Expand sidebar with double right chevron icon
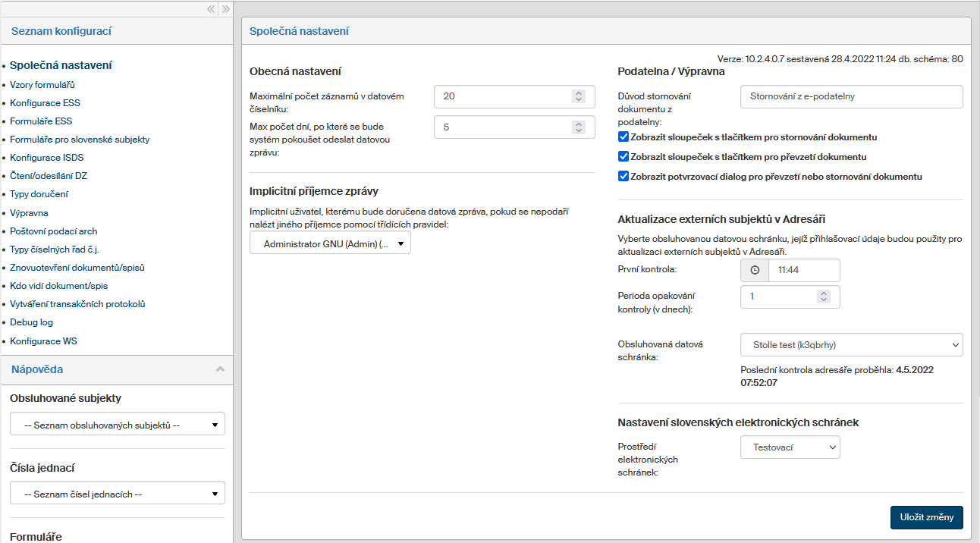Viewport: 980px width, 543px height. point(225,9)
